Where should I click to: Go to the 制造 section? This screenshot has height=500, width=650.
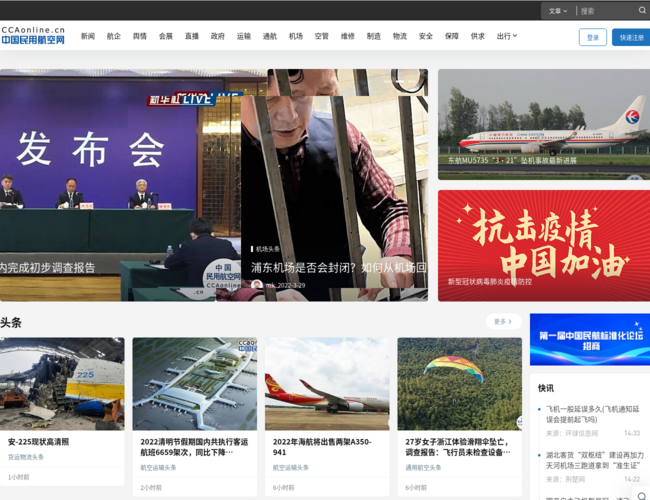[x=374, y=36]
